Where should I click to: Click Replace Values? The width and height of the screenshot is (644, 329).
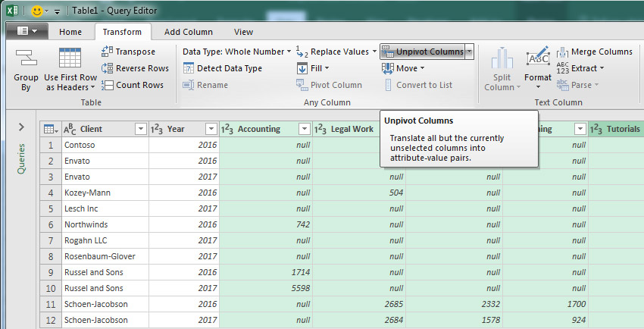(x=332, y=52)
